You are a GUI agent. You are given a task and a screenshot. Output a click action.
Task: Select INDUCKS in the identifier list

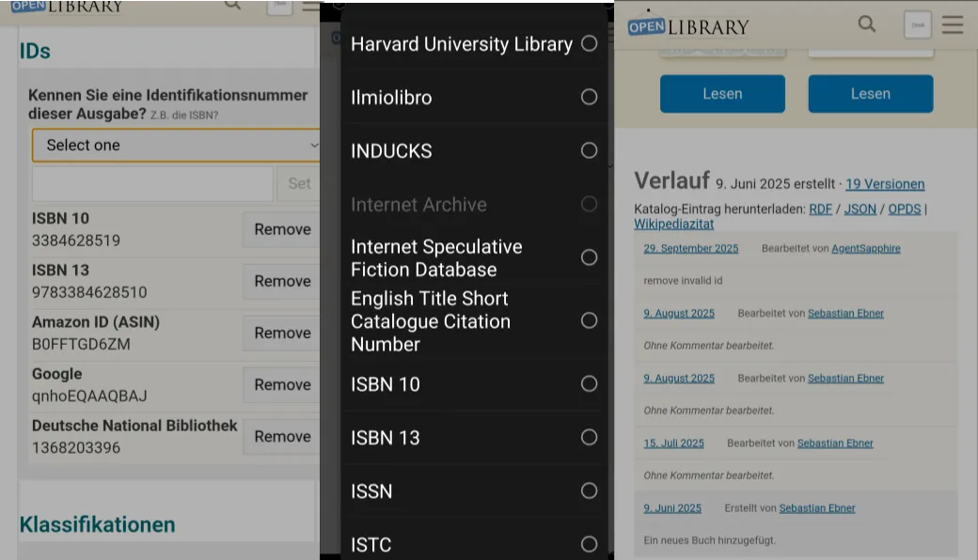(x=474, y=150)
